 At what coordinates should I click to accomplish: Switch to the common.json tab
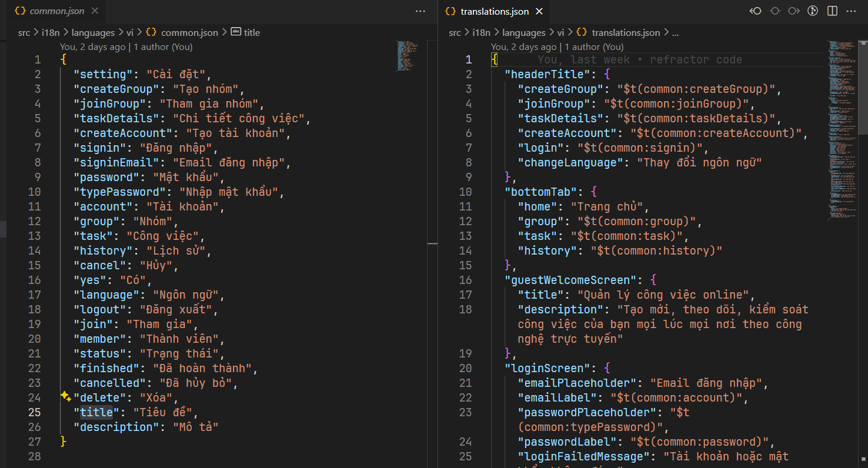click(x=56, y=11)
